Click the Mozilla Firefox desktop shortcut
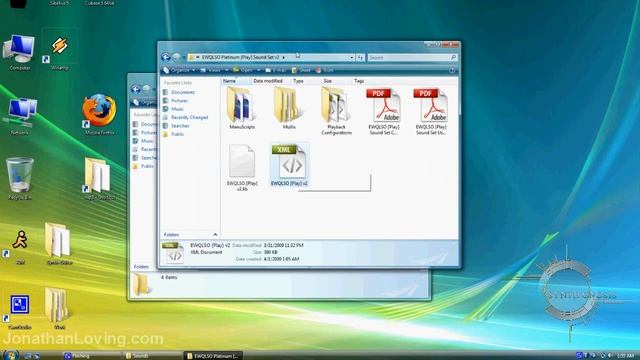 click(99, 114)
